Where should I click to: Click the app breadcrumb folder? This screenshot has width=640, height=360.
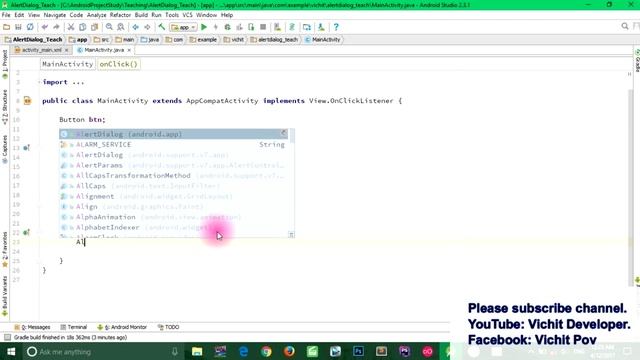[78, 40]
